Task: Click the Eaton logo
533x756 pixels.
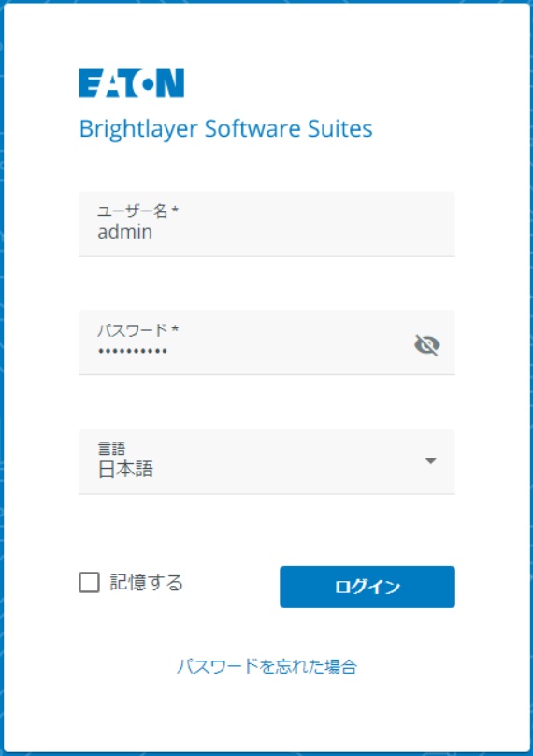Action: [x=131, y=83]
